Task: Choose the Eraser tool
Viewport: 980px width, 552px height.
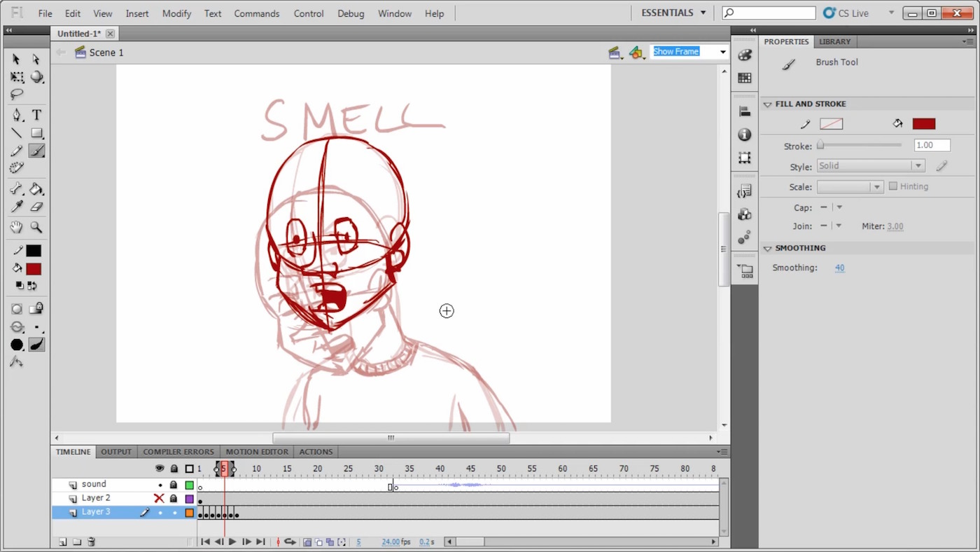Action: (36, 207)
